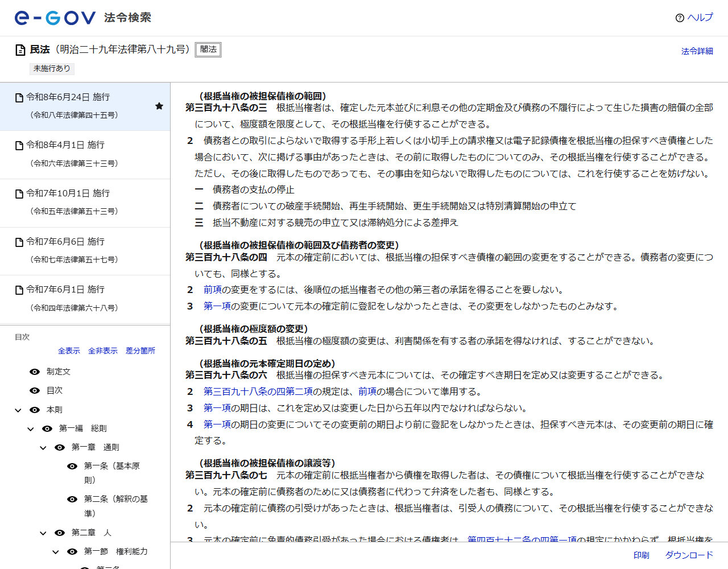Collapse the 第一章 通則 chevron

(43, 448)
